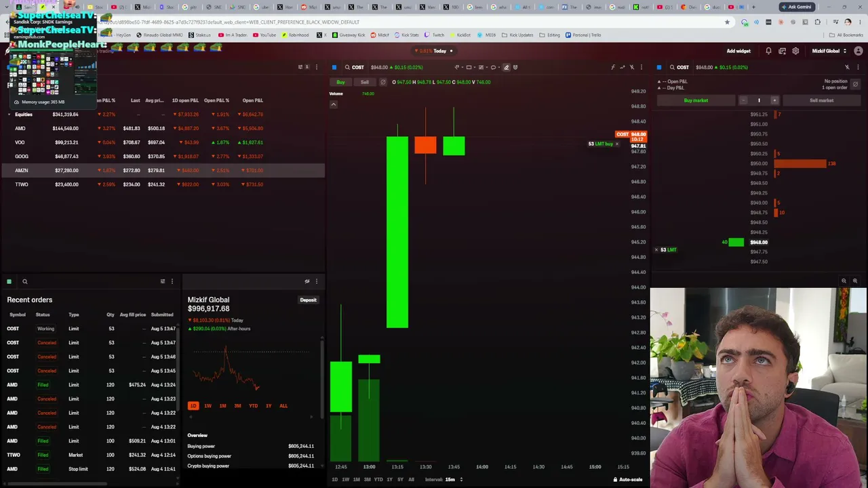
Task: Collapse the Equities group
Action: click(9, 115)
